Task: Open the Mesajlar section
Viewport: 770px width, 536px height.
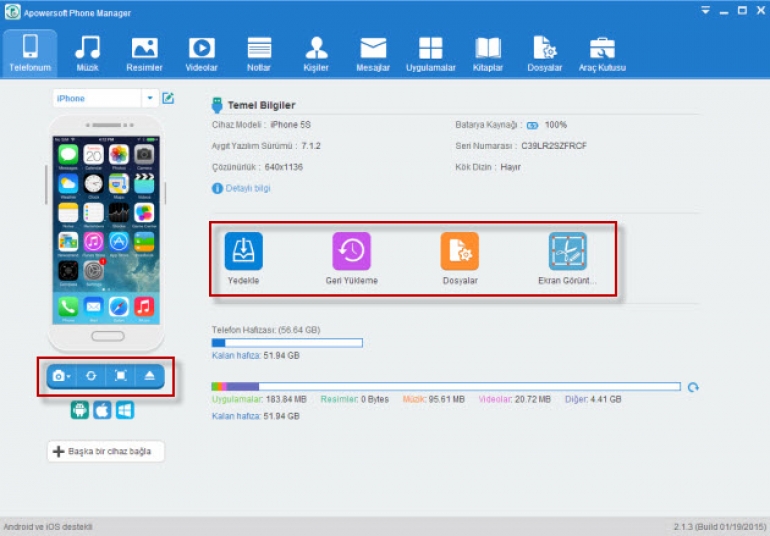Action: [373, 53]
